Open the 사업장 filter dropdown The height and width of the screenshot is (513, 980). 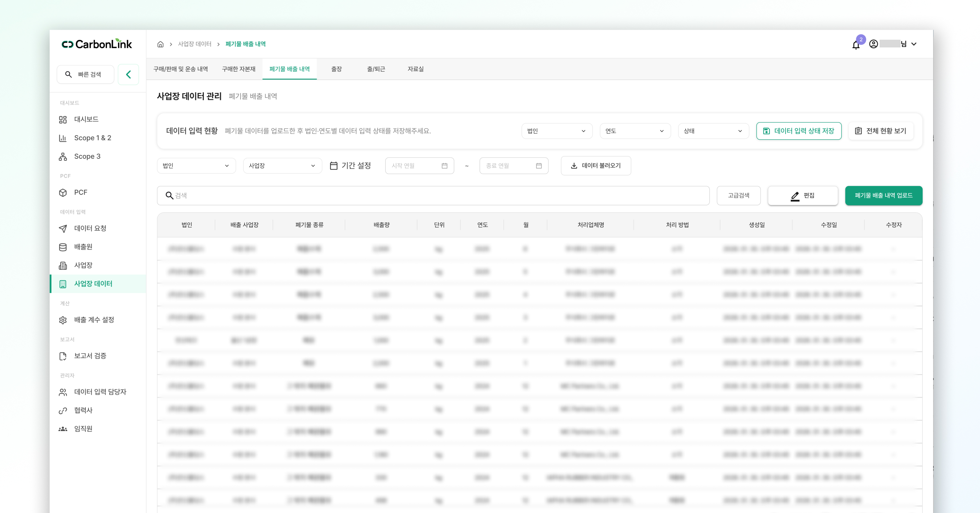tap(283, 166)
